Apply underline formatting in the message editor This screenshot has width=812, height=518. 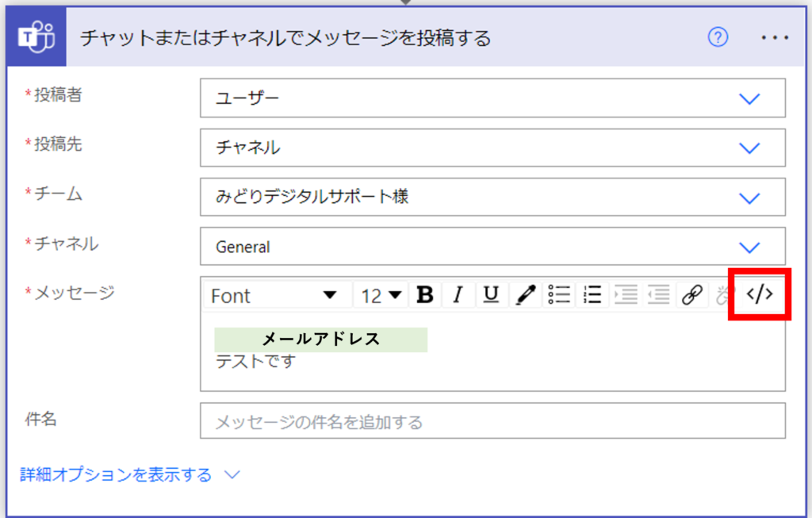point(492,294)
